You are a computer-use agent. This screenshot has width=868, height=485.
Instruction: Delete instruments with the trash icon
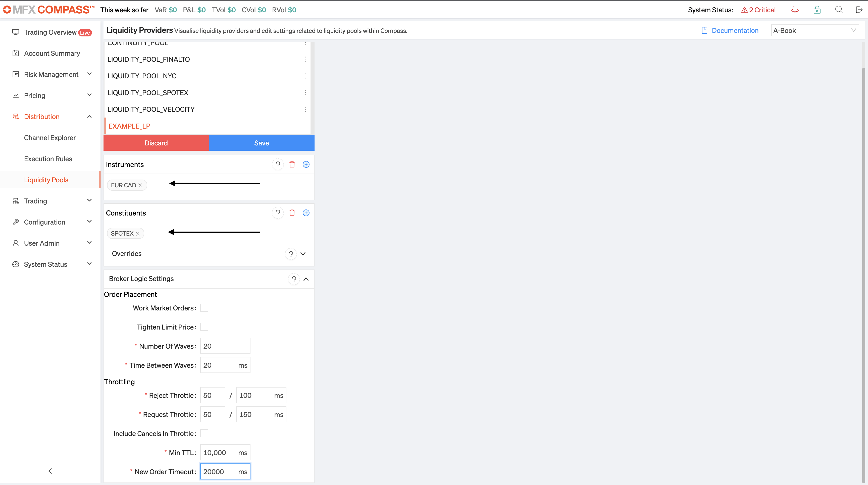(x=292, y=164)
